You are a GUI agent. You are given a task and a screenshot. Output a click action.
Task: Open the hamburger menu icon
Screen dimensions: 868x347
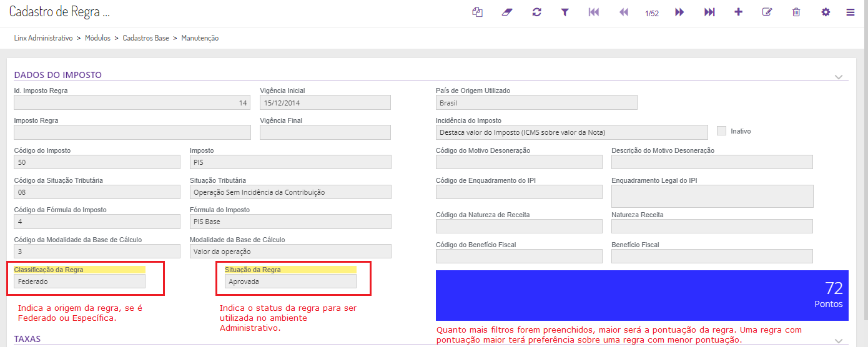851,12
